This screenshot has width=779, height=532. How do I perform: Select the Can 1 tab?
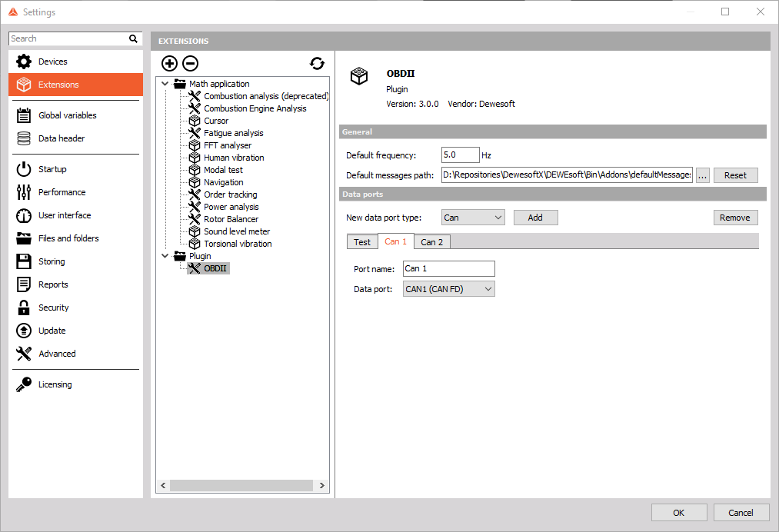coord(395,241)
